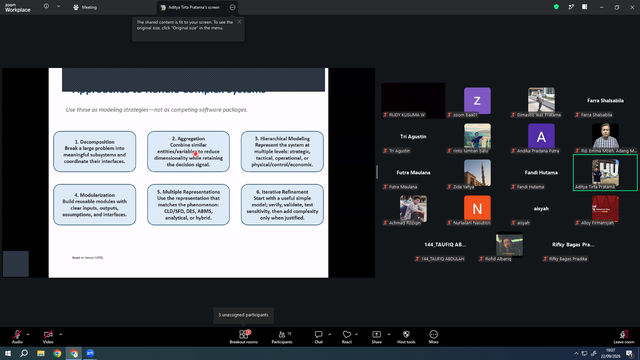Click the 4. Modularization box on slide
Image resolution: width=640 pixels, height=360 pixels.
[95, 204]
